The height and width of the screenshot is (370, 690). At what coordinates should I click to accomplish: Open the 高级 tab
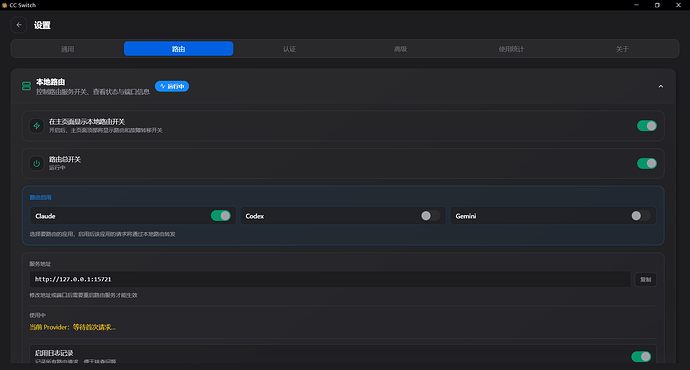pyautogui.click(x=400, y=49)
